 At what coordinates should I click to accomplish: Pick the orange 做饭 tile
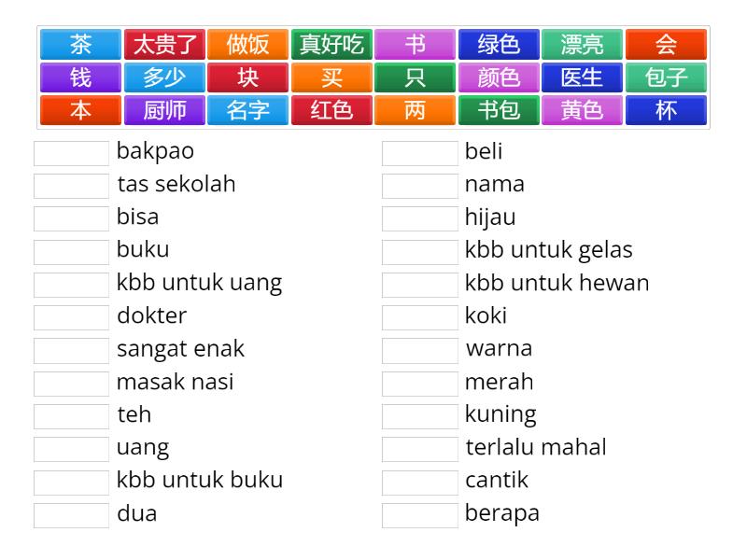pos(247,45)
